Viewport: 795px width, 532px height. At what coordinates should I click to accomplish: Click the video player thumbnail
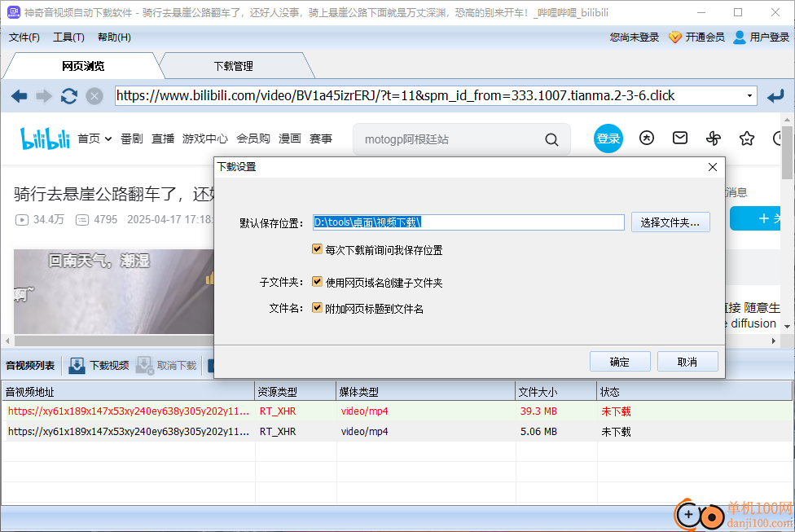click(114, 291)
